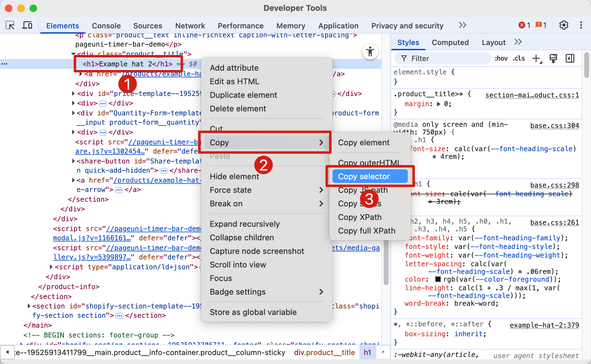This screenshot has width=591, height=364.
Task: Open the Badge settings submenu
Action: (x=267, y=292)
